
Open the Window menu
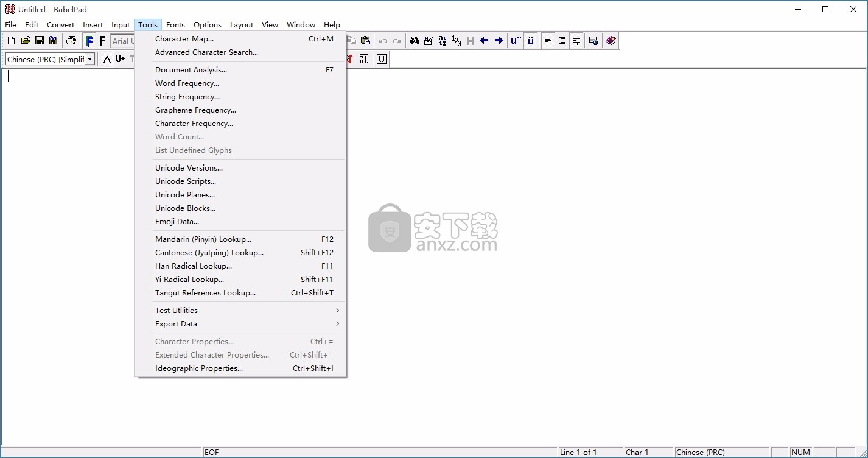click(301, 25)
